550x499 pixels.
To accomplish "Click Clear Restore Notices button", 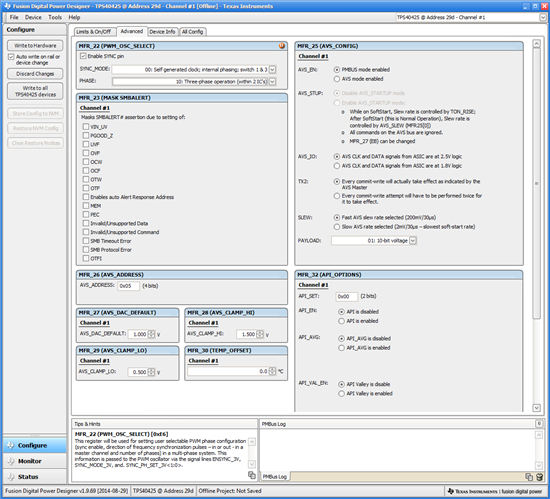I will (x=35, y=143).
